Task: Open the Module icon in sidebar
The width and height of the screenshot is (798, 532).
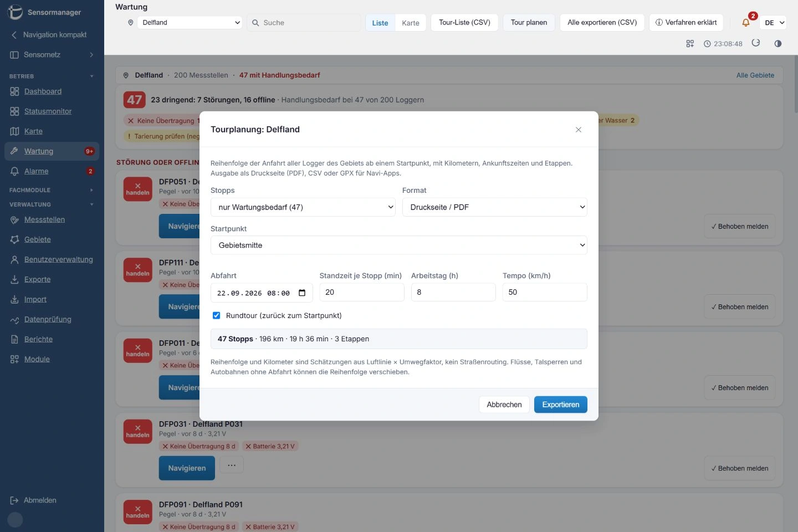Action: tap(14, 359)
